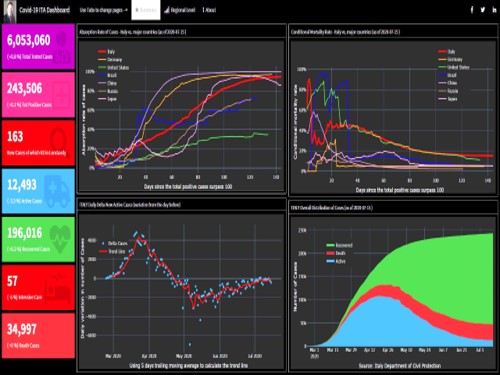Viewport: 500px width, 375px height.
Task: Open the About page tab
Action: (209, 10)
